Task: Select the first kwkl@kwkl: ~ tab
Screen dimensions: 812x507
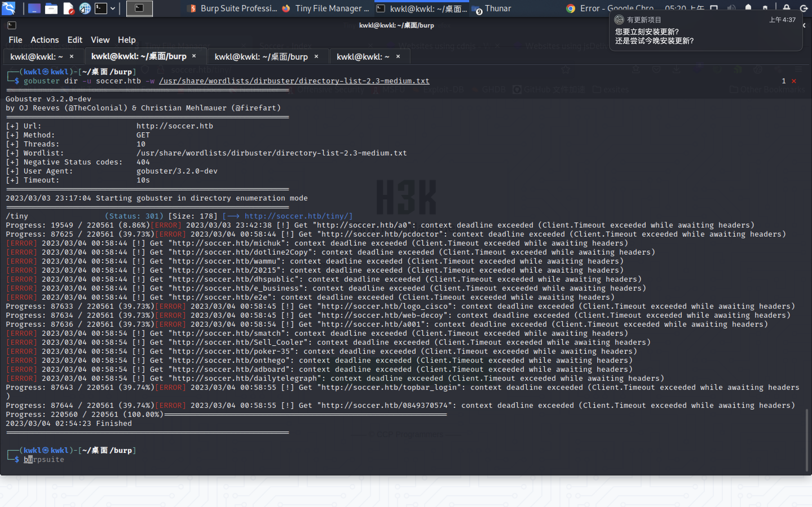Action: [x=36, y=57]
